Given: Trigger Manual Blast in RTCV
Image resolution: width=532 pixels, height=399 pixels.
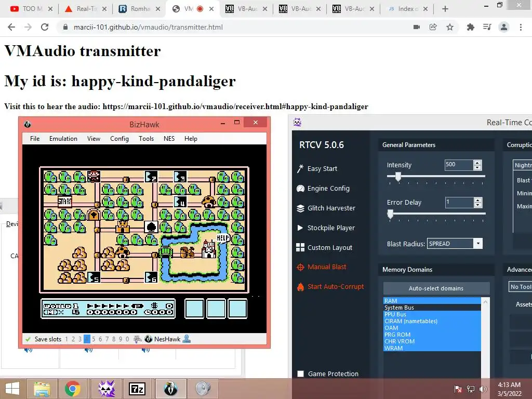Looking at the screenshot, I should coord(321,267).
